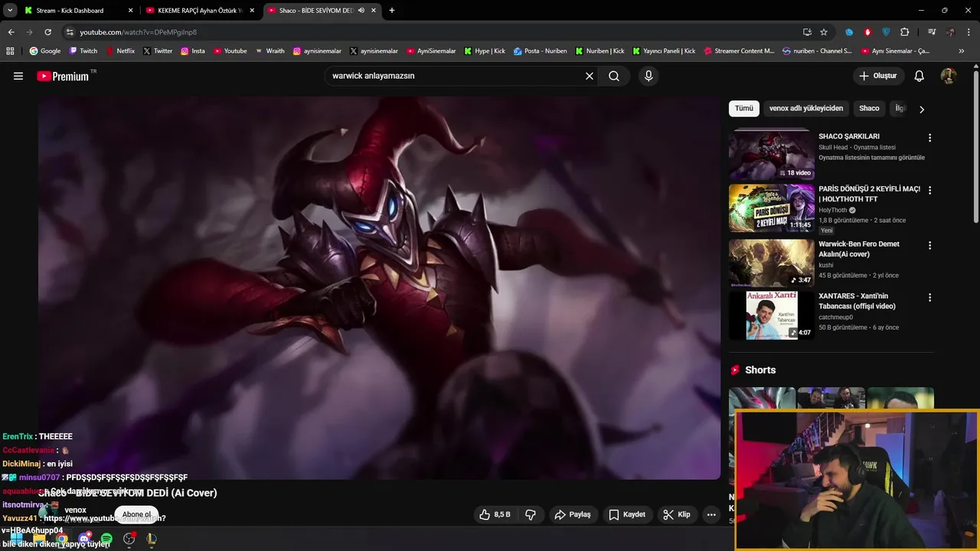This screenshot has width=980, height=551.
Task: Open venox channel name
Action: coord(75,510)
